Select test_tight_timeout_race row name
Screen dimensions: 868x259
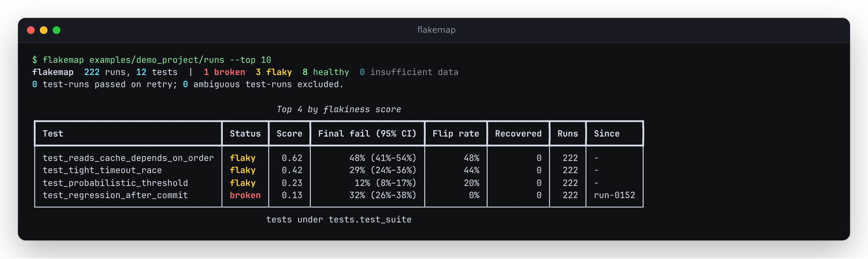pyautogui.click(x=102, y=171)
